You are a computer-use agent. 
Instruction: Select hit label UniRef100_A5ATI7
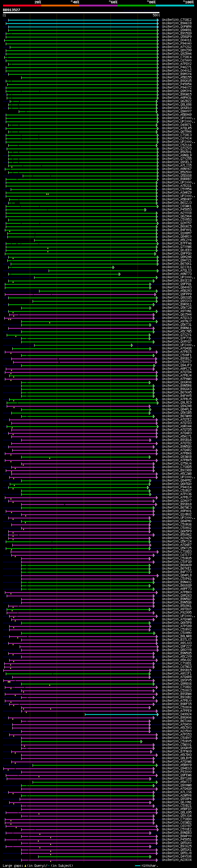pos(176,782)
